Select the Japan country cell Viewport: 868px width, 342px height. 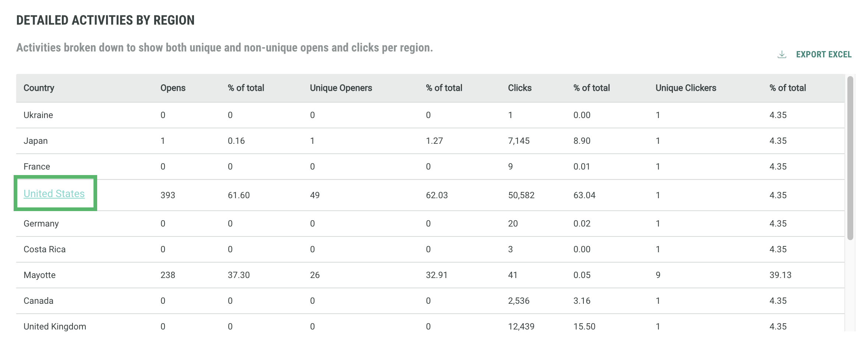(x=36, y=141)
